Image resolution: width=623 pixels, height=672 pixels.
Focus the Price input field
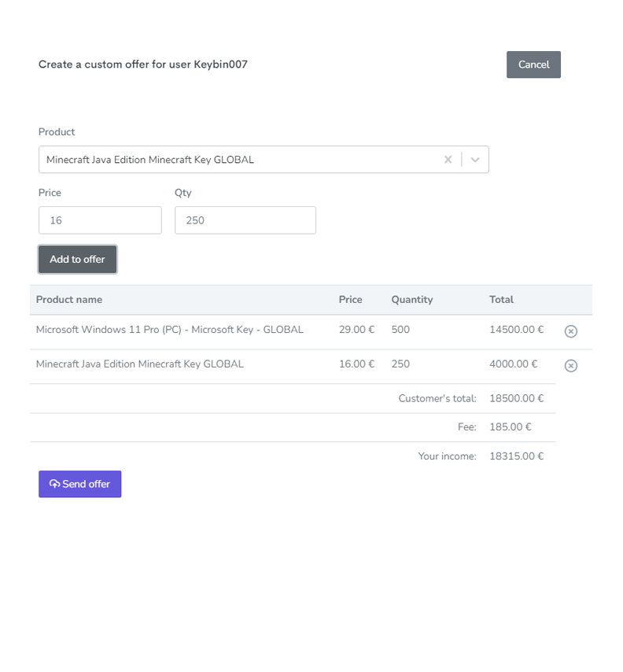point(100,220)
